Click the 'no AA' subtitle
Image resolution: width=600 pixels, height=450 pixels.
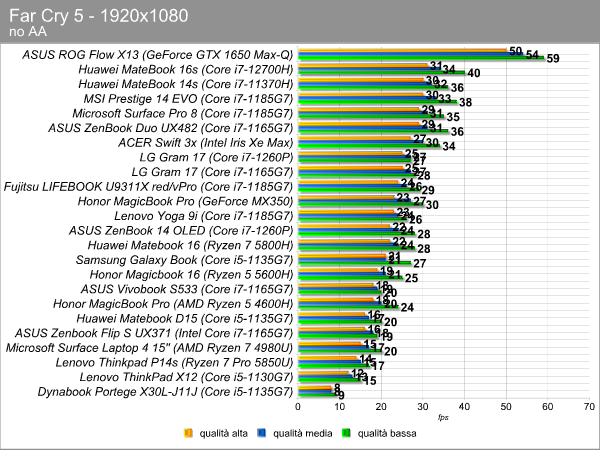click(x=28, y=31)
